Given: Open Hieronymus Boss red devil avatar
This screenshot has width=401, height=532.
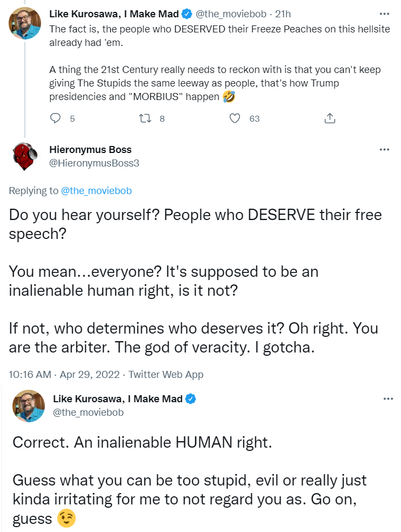Looking at the screenshot, I should tap(25, 156).
